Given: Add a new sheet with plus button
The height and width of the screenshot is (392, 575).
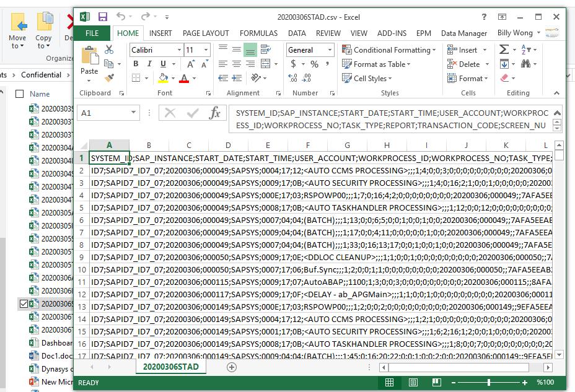Looking at the screenshot, I should (x=232, y=367).
